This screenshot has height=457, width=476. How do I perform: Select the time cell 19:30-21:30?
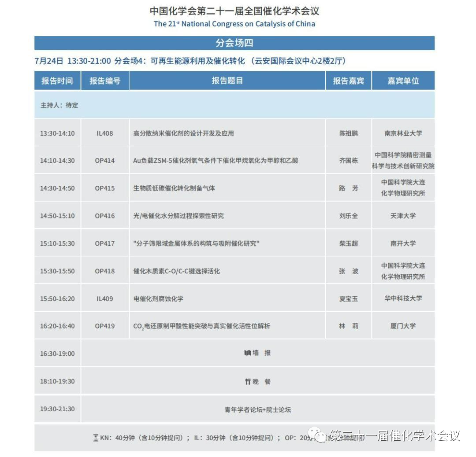57,409
